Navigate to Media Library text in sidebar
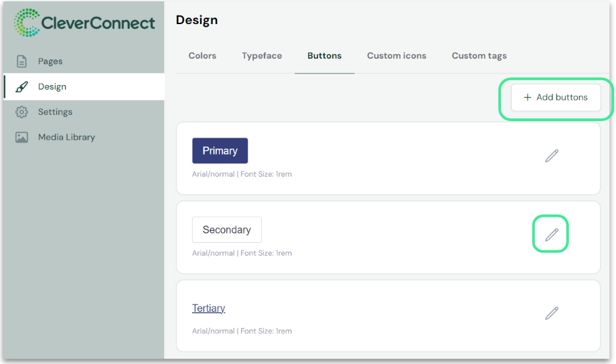 tap(66, 138)
